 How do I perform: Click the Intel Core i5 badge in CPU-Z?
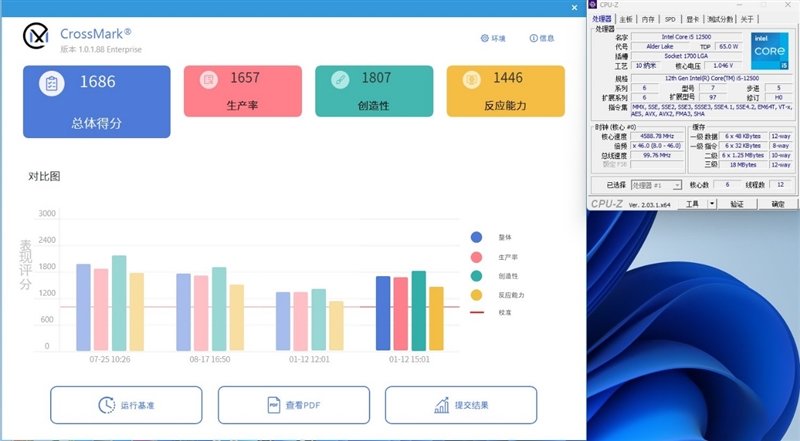(770, 51)
